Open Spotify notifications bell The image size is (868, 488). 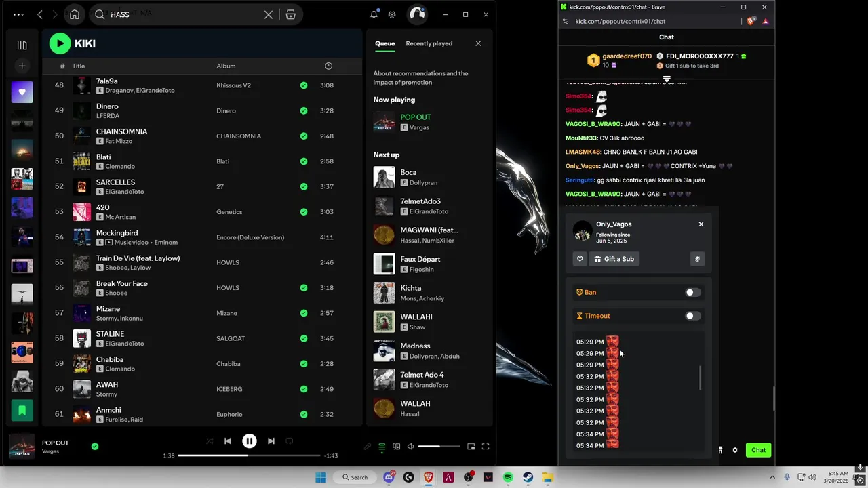(374, 14)
